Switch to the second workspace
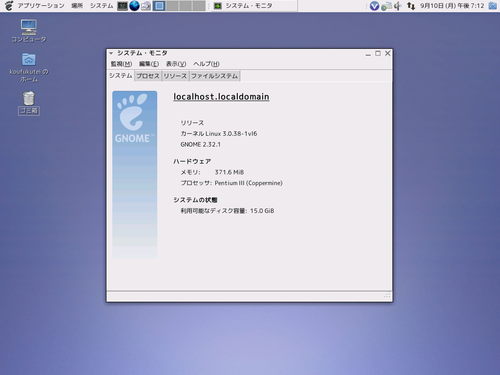 [172, 6]
